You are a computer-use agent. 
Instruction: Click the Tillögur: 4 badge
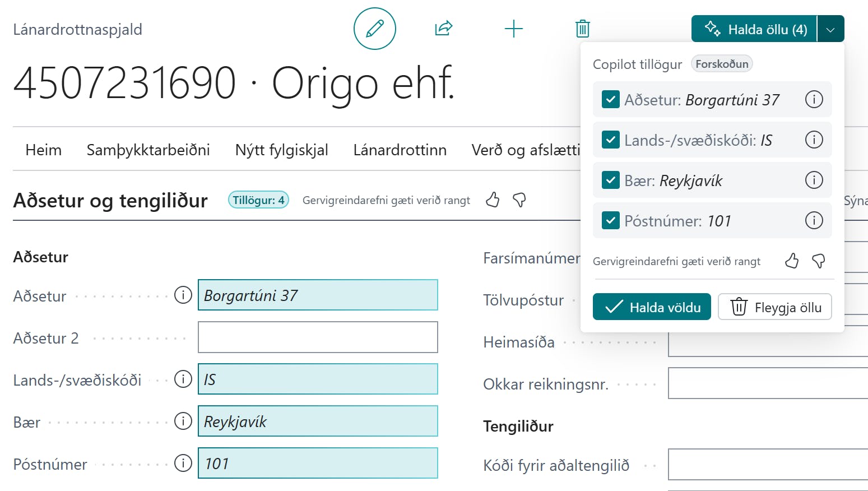pyautogui.click(x=258, y=200)
